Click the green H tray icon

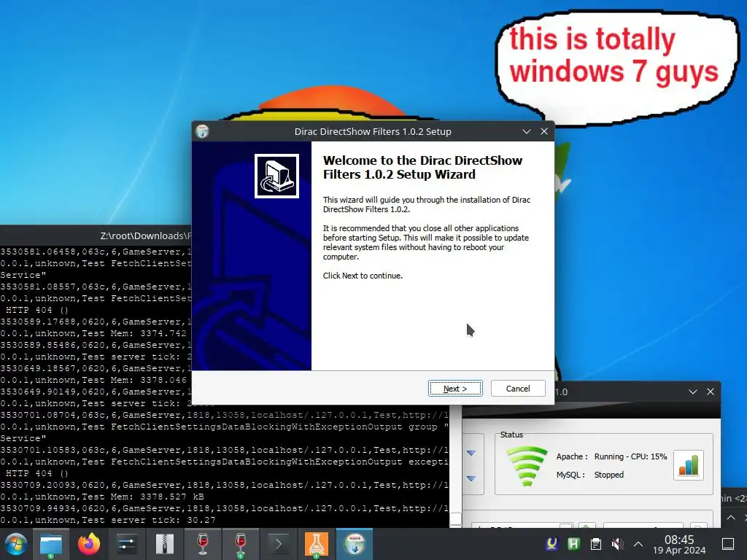pos(573,544)
